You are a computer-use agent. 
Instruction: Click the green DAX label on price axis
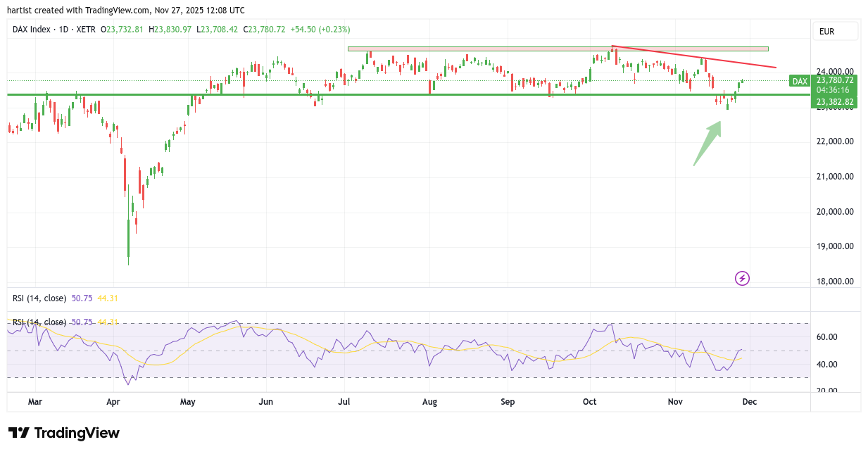800,81
